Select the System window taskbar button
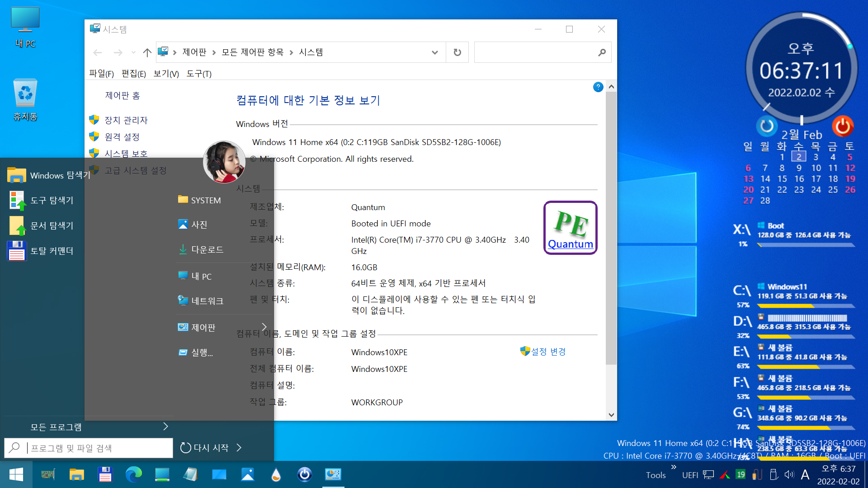Viewport: 868px width, 488px height. [x=333, y=474]
